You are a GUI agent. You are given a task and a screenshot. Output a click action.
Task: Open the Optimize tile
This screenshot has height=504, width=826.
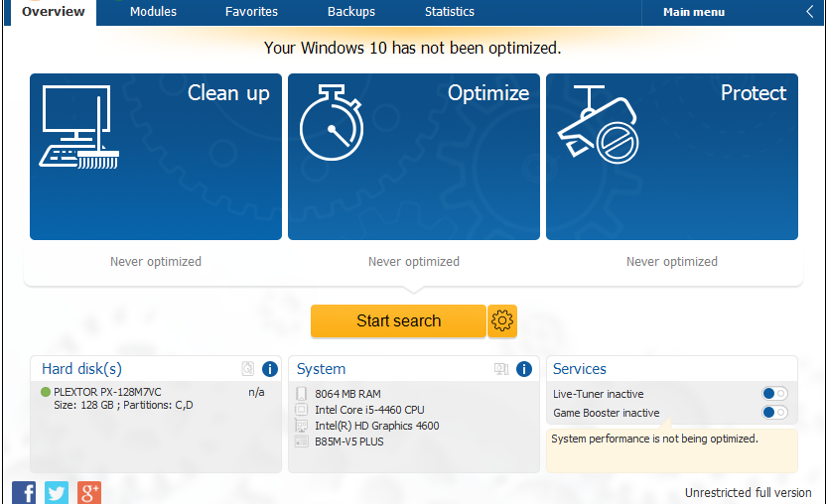(x=414, y=157)
